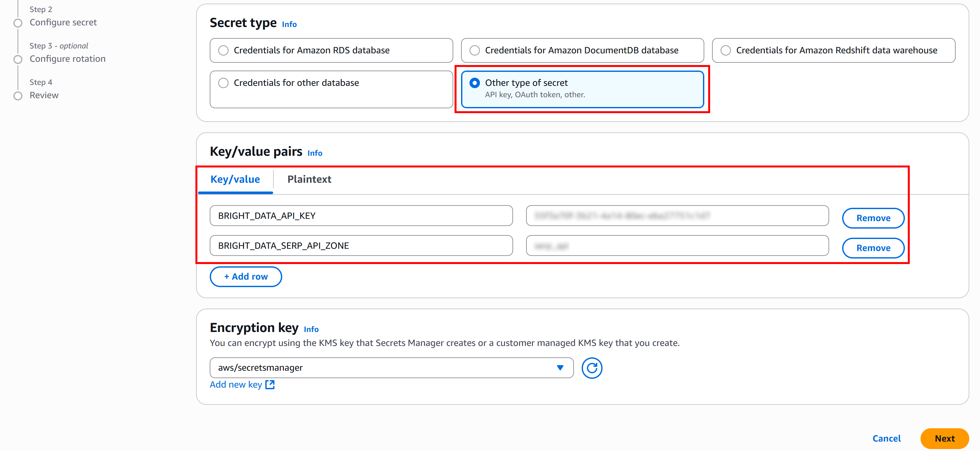Remove the BRIGHT_DATA_SERP_API_ZONE row
Viewport: 980px width, 451px height.
pos(873,248)
